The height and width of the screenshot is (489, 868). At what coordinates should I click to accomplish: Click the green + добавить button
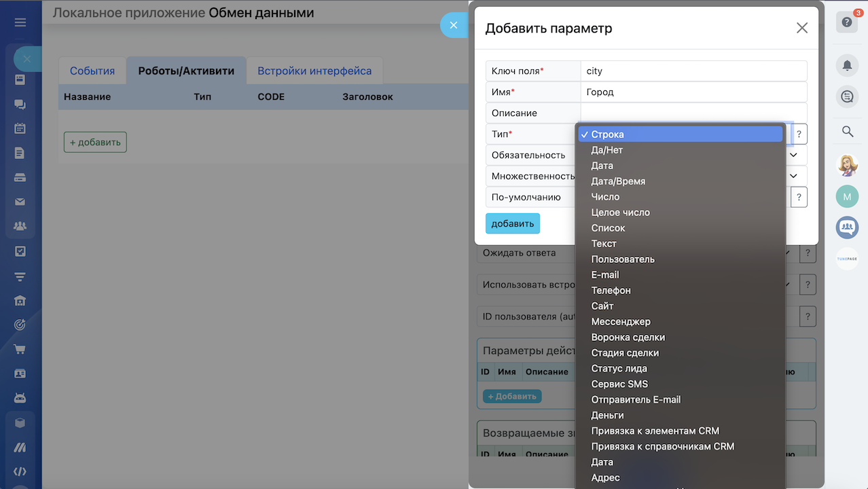[x=95, y=142]
